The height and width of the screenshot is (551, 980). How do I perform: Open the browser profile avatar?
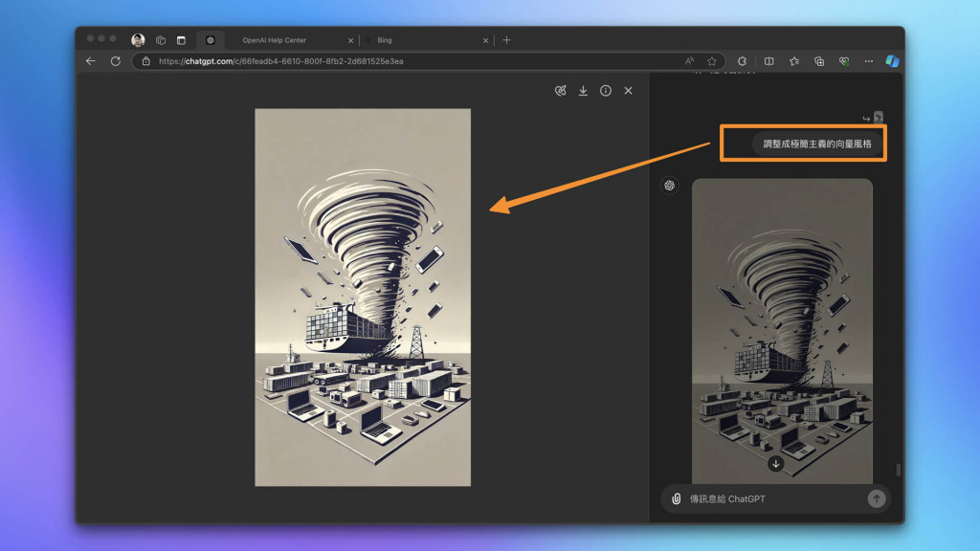click(138, 40)
